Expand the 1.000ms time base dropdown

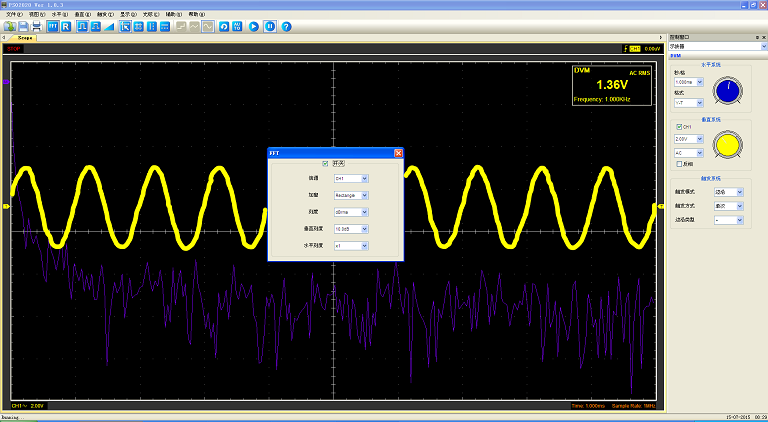pyautogui.click(x=702, y=82)
